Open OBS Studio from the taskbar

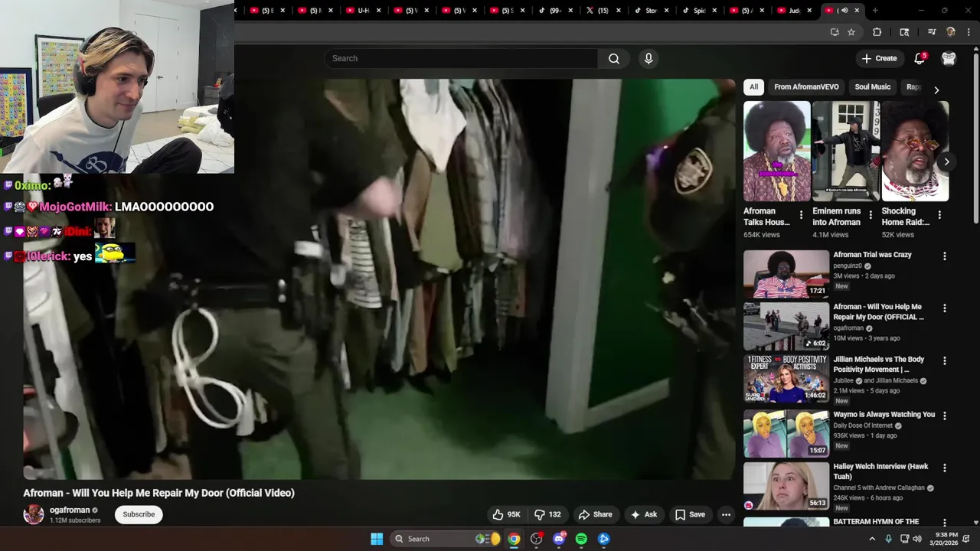click(536, 539)
